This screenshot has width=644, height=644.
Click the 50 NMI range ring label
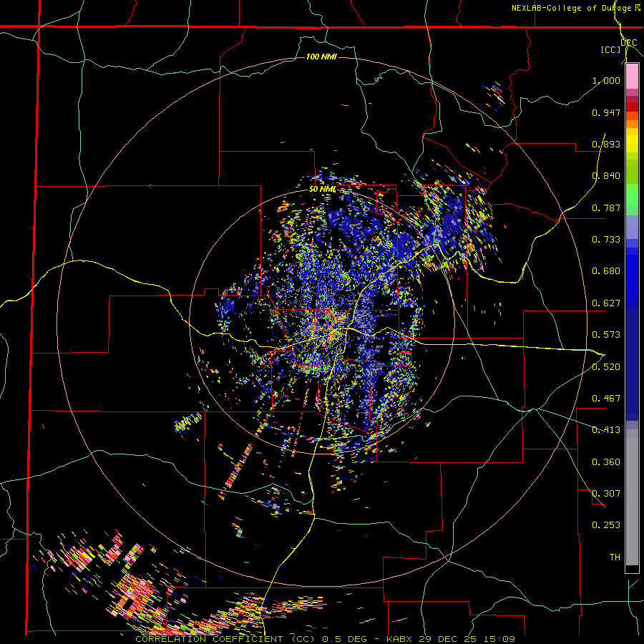point(323,190)
